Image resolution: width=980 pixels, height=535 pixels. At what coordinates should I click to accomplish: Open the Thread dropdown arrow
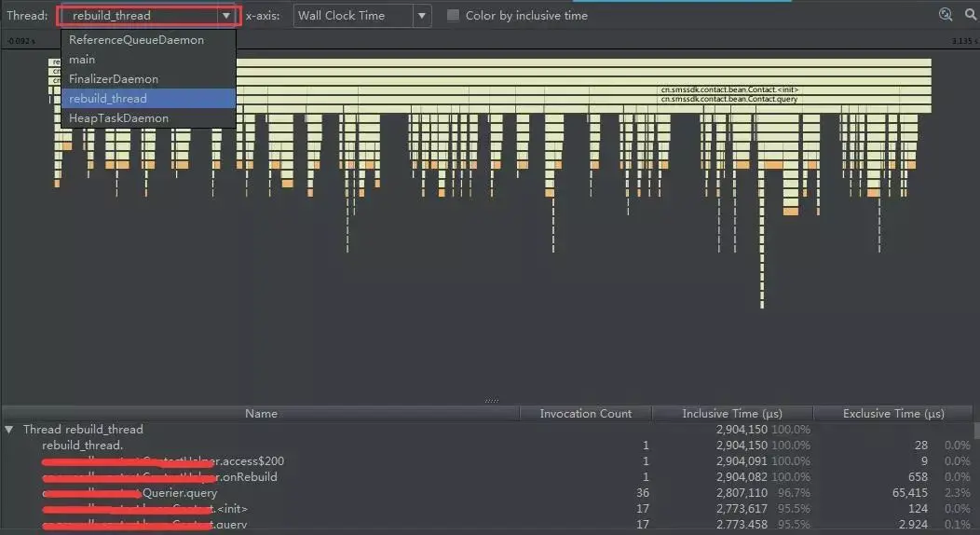point(226,16)
